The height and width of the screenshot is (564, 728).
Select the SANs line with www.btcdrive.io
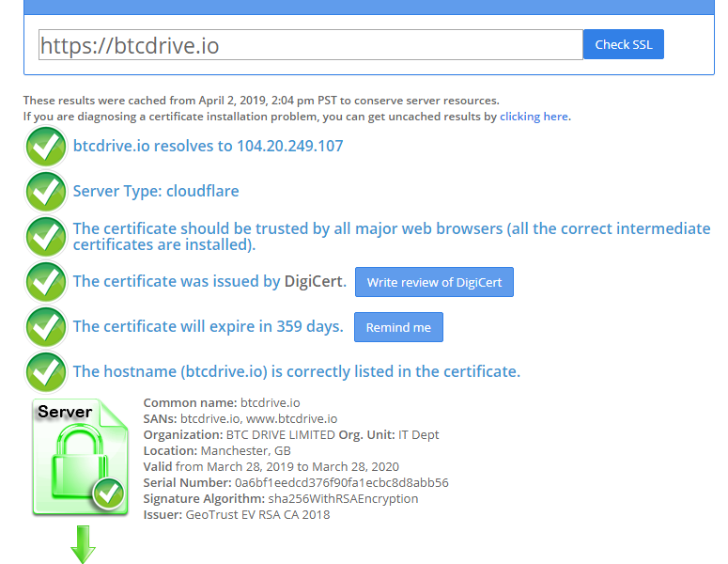click(240, 418)
